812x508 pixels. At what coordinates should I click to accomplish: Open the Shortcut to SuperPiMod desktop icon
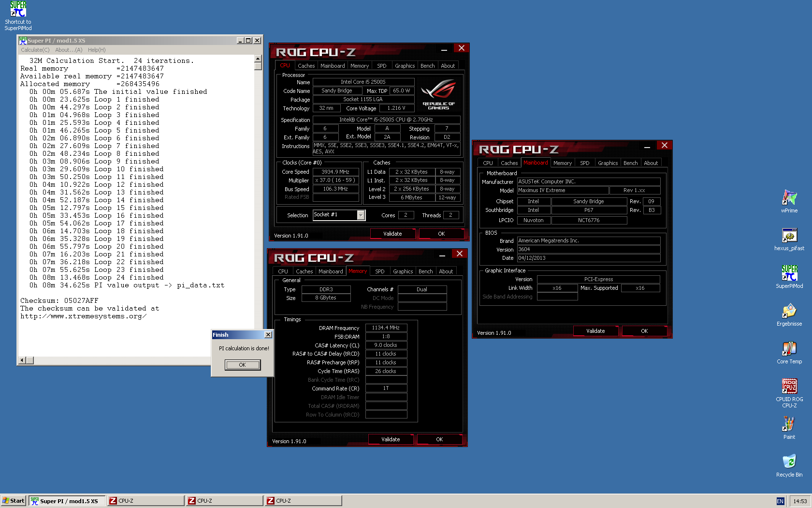[x=18, y=15]
